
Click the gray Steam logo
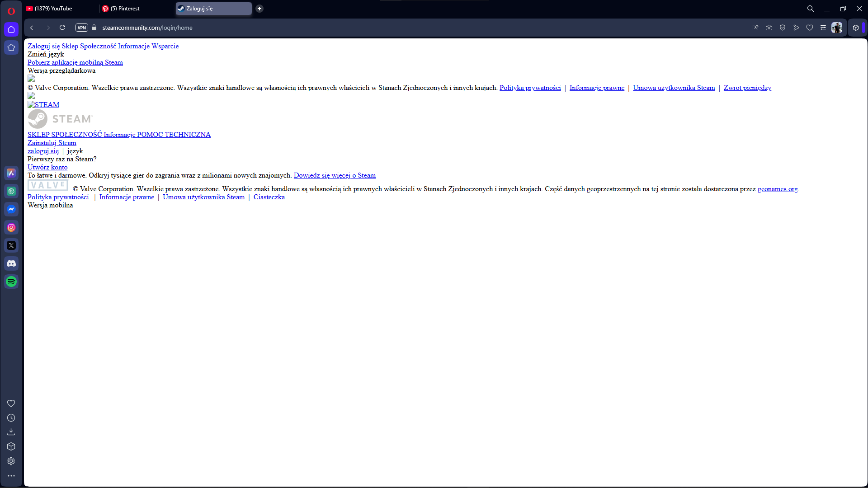tap(61, 119)
